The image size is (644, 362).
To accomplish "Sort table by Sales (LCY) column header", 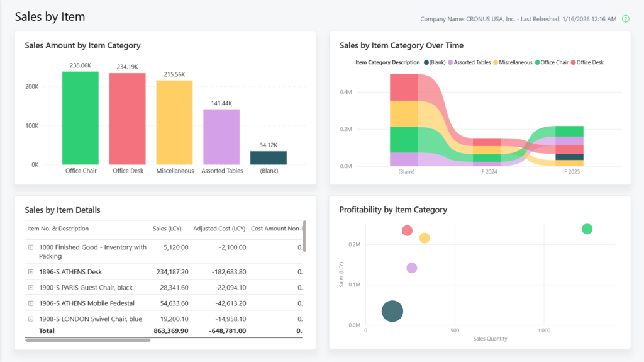I will pyautogui.click(x=168, y=229).
